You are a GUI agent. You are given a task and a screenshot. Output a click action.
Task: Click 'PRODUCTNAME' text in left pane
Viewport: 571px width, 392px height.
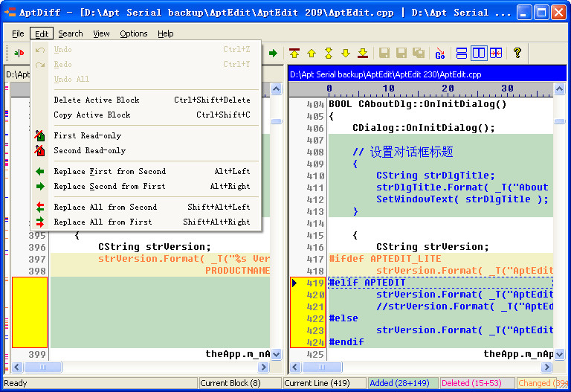(237, 271)
